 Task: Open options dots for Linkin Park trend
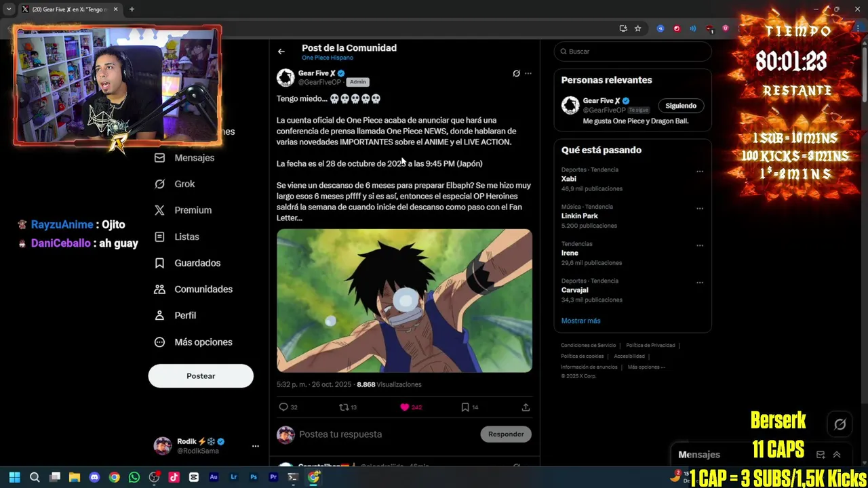[x=700, y=208]
